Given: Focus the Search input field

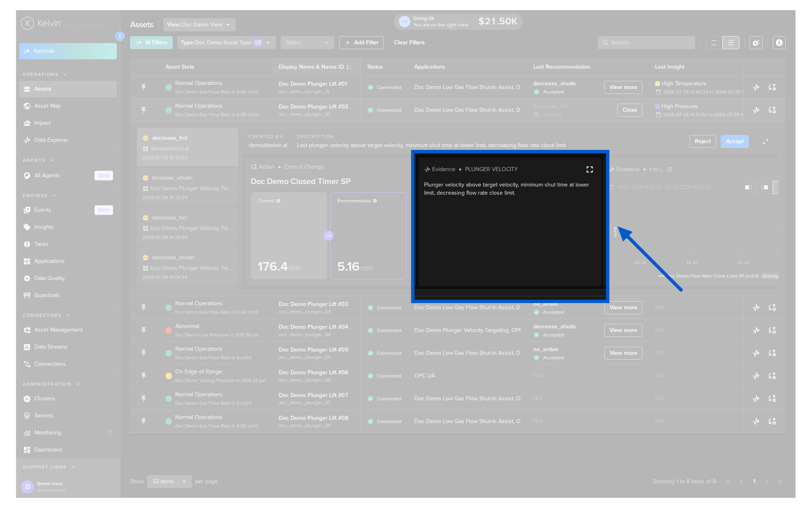Looking at the screenshot, I should click(x=646, y=43).
